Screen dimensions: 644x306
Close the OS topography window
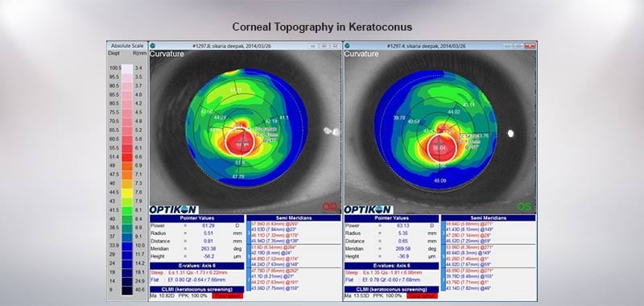pyautogui.click(x=530, y=46)
